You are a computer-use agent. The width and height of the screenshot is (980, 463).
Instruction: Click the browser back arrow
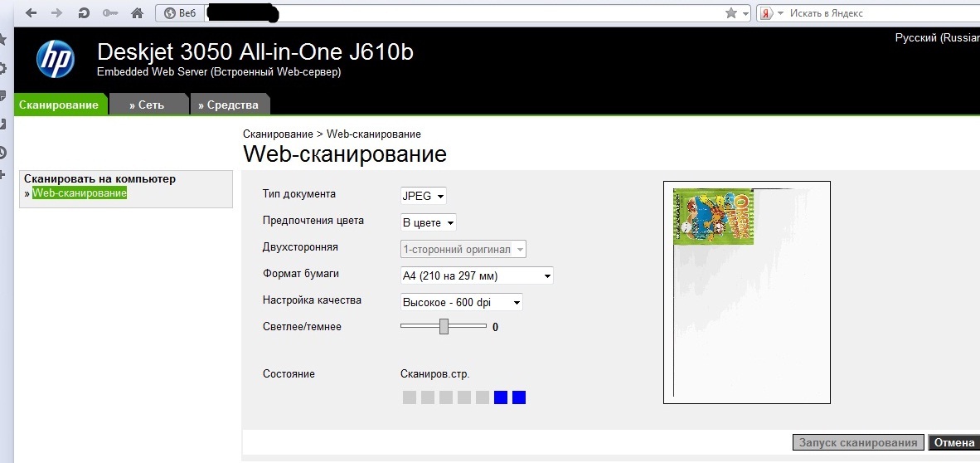pyautogui.click(x=31, y=13)
